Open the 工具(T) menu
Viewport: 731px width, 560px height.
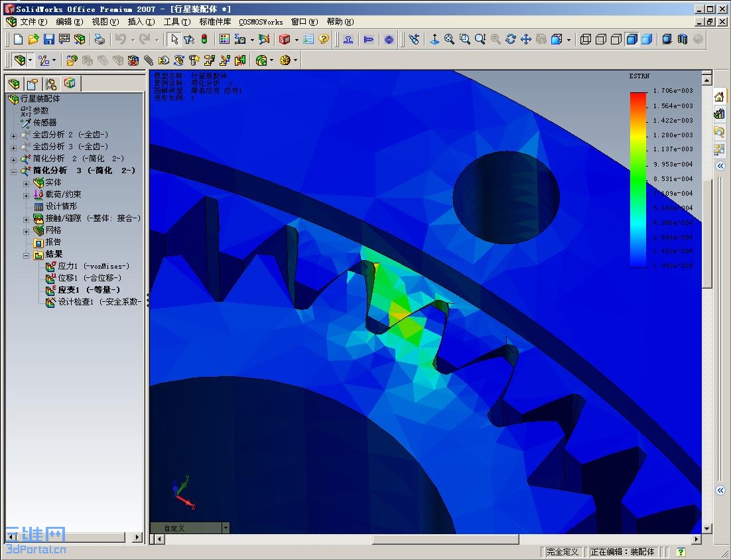click(x=176, y=22)
